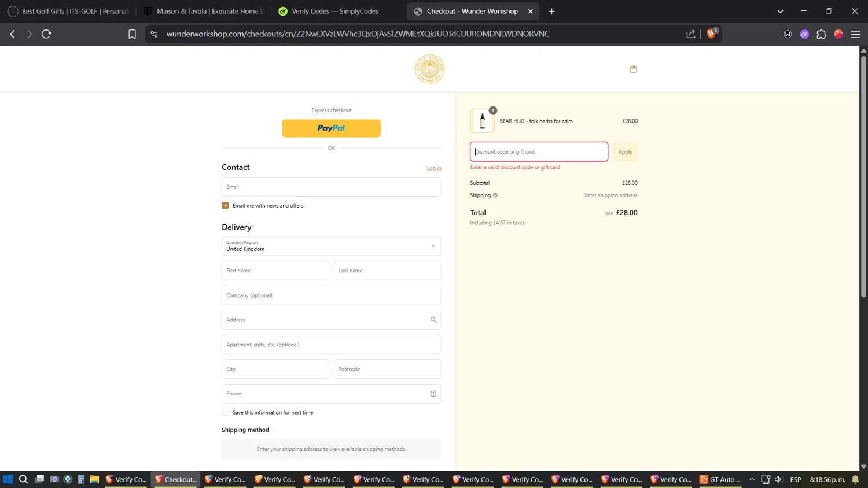Click the Last name field

[387, 271]
